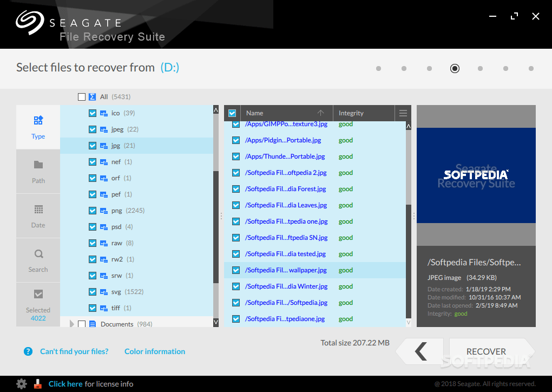Click the settings gear icon
This screenshot has height=392, width=552.
click(21, 383)
